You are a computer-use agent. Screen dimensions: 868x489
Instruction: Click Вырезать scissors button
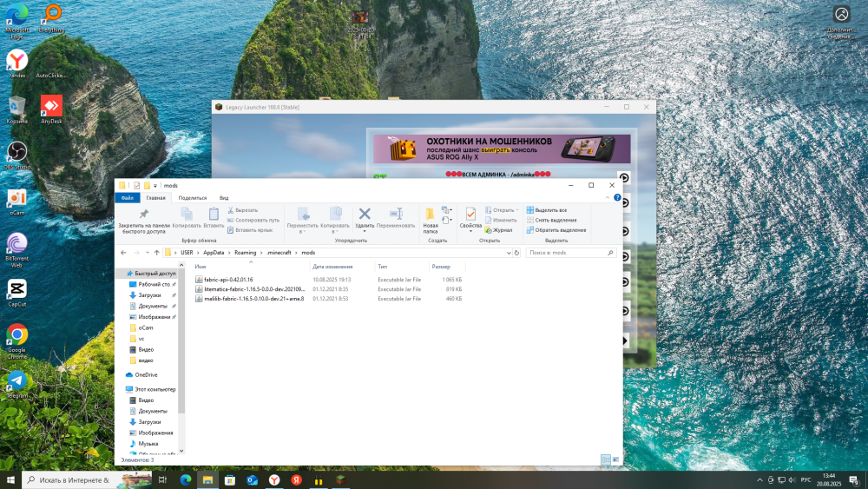[x=242, y=210]
